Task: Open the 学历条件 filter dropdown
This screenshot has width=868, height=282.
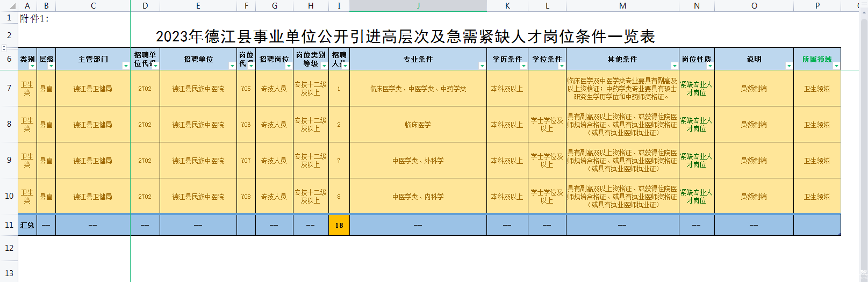Action: pos(523,66)
